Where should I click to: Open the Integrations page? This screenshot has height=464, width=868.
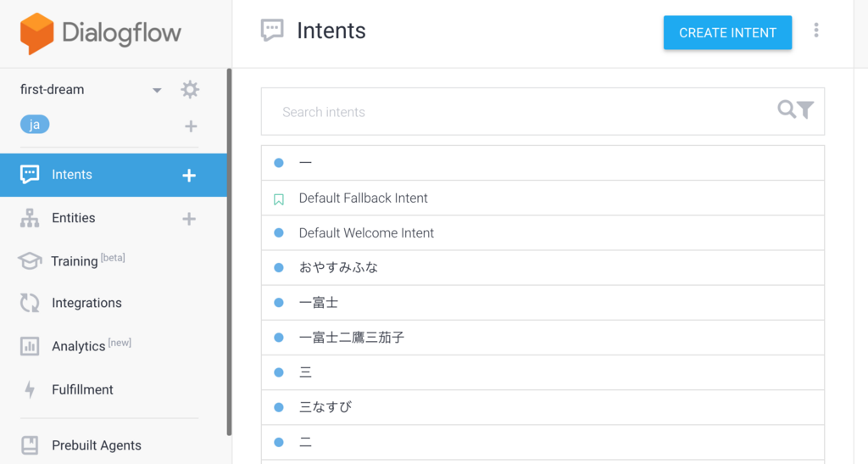coord(86,303)
